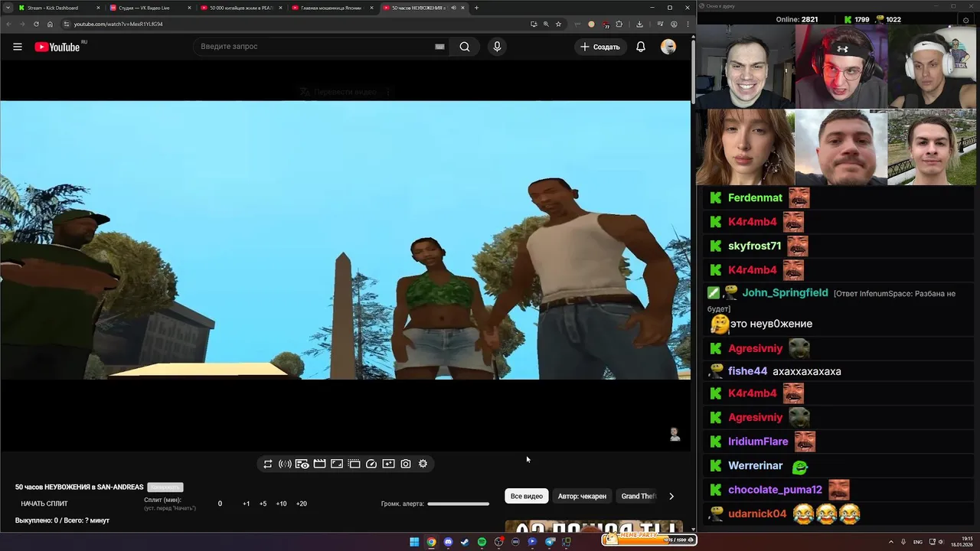Screen dimensions: 980x551
Task: Open YouTube notifications bell
Action: pyautogui.click(x=641, y=47)
